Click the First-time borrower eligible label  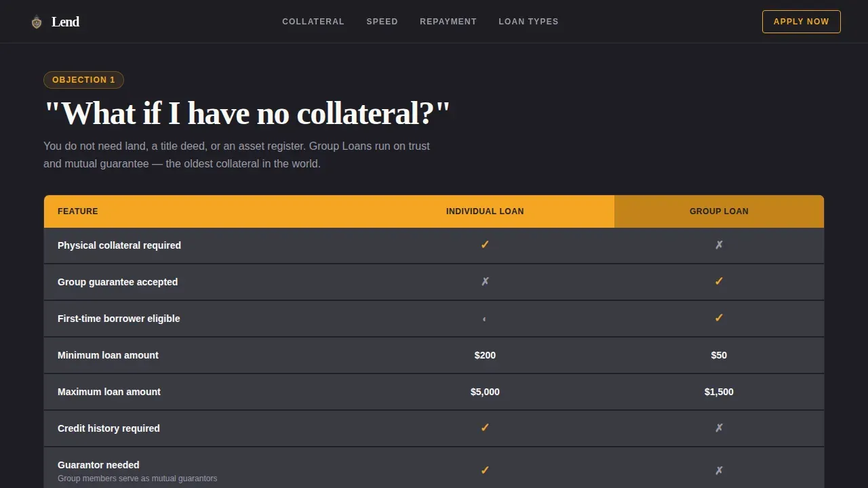tap(119, 319)
